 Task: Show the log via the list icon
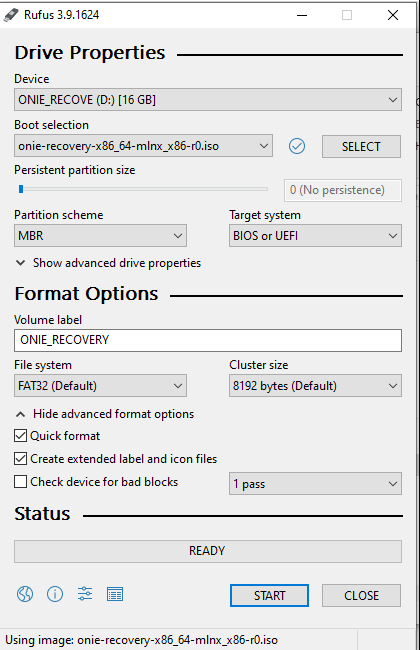tap(115, 594)
